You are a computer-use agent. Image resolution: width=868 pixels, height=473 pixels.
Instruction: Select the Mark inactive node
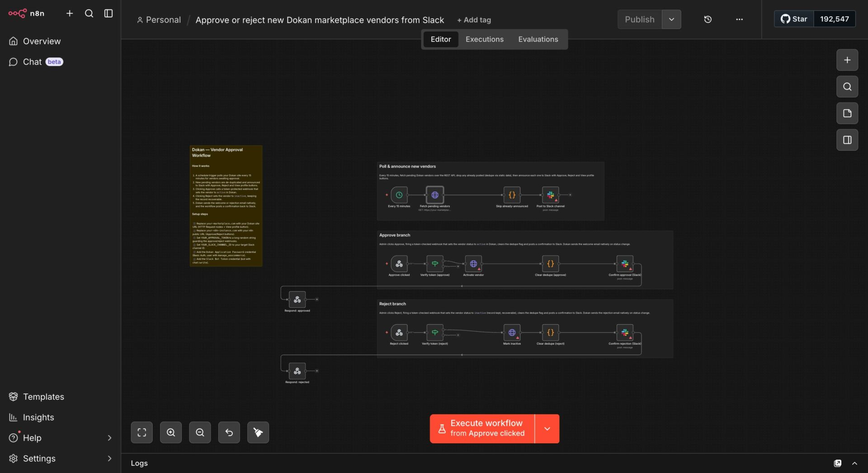(512, 333)
